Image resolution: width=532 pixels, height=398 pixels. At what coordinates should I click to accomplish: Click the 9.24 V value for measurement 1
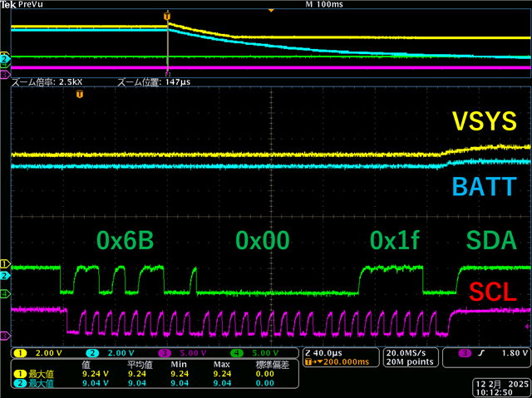coord(96,374)
